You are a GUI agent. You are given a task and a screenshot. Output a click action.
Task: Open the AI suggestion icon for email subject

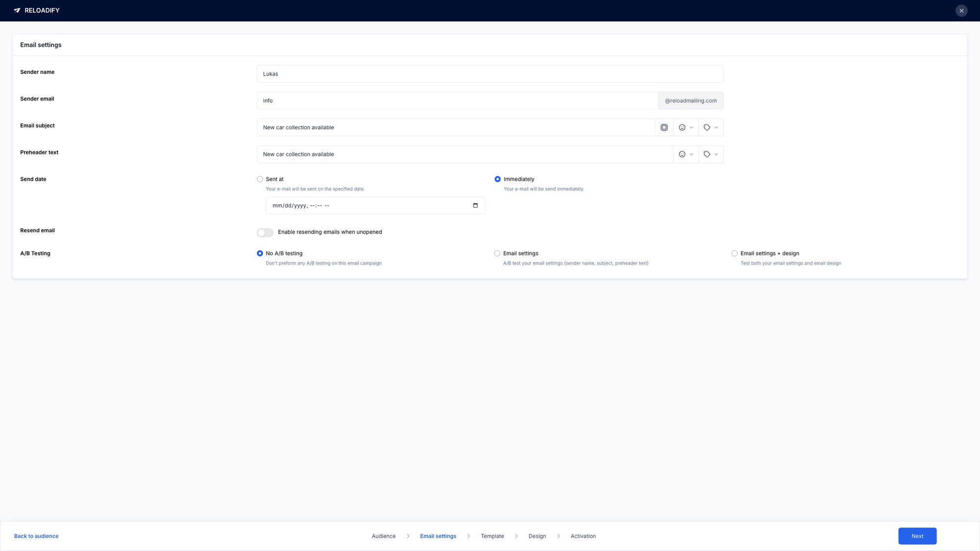(x=664, y=127)
